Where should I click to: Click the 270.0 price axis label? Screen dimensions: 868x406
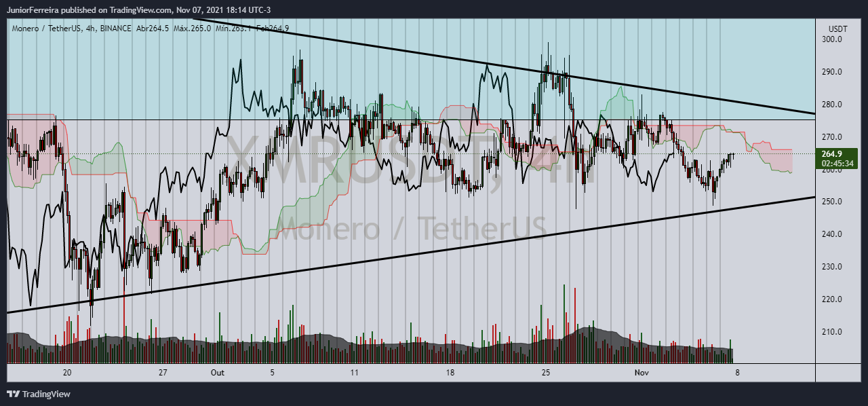coord(831,137)
